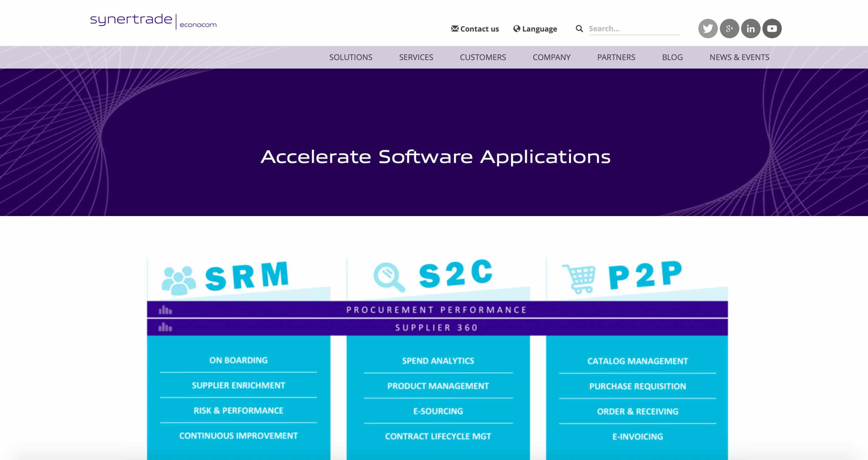Select Purchase Requisition

pos(638,387)
